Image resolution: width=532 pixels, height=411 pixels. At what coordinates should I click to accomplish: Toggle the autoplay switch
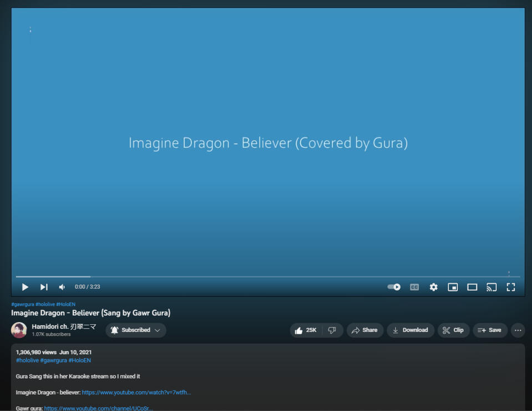394,287
